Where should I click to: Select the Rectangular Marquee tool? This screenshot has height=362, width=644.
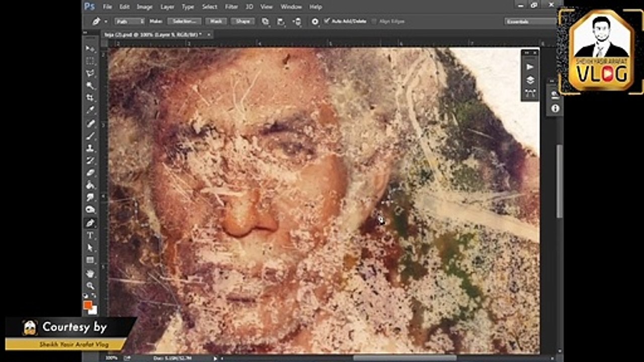[x=90, y=61]
